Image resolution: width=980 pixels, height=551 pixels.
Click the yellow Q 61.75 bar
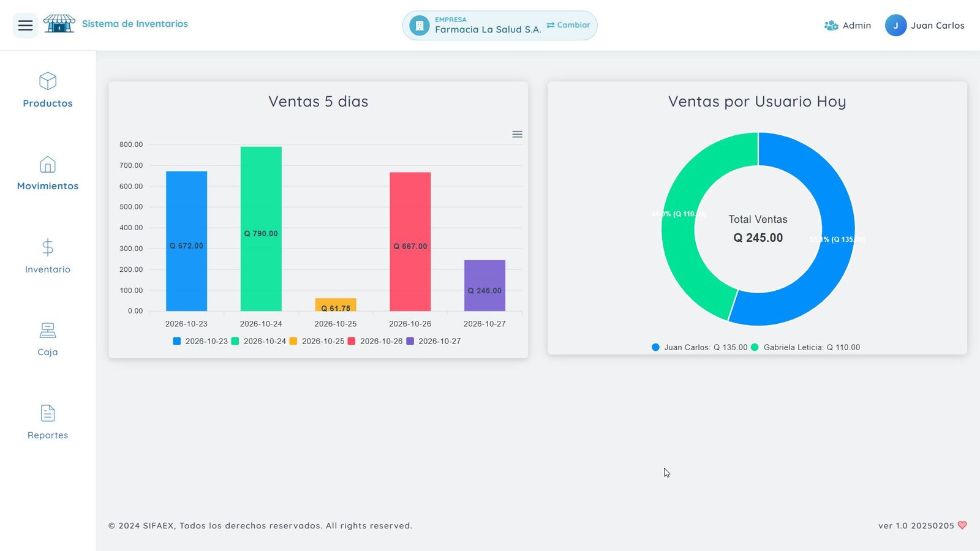pyautogui.click(x=336, y=304)
